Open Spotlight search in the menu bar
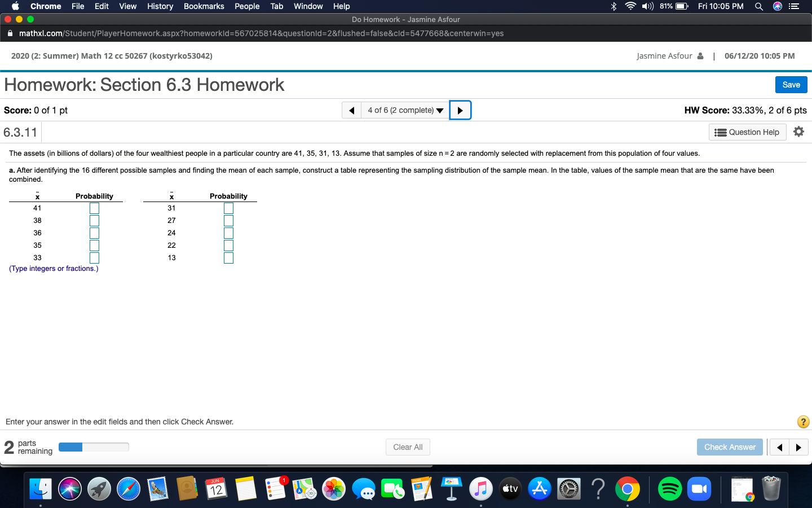The height and width of the screenshot is (508, 812). 758,6
